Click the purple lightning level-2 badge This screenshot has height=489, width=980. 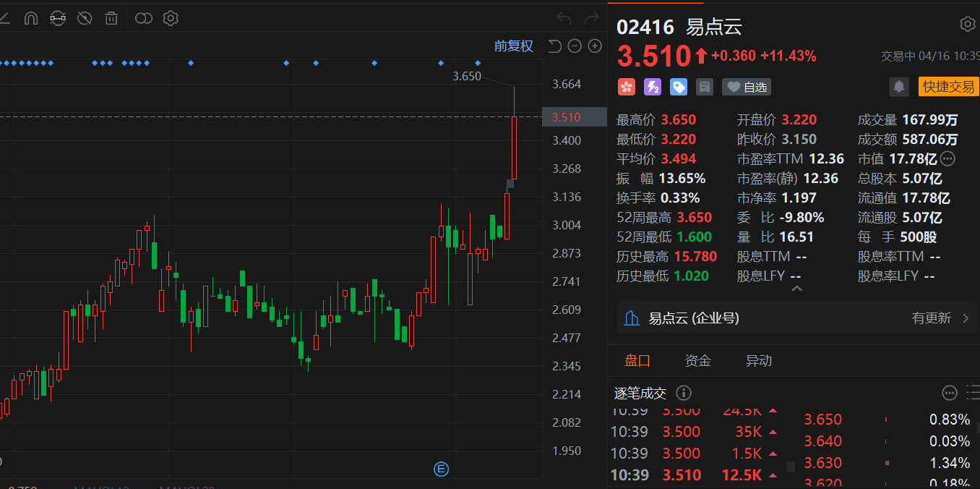[x=653, y=87]
